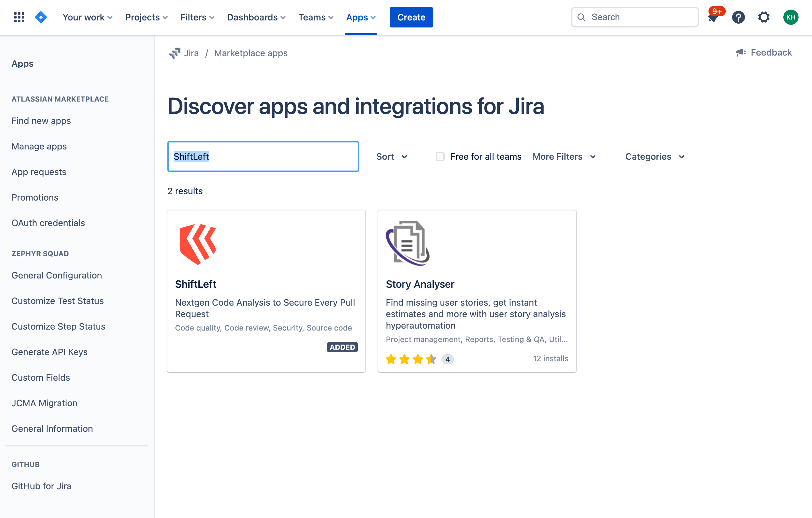Screen dimensions: 812x518
Task: Click the Jira breadcrumb icon
Action: pos(175,53)
